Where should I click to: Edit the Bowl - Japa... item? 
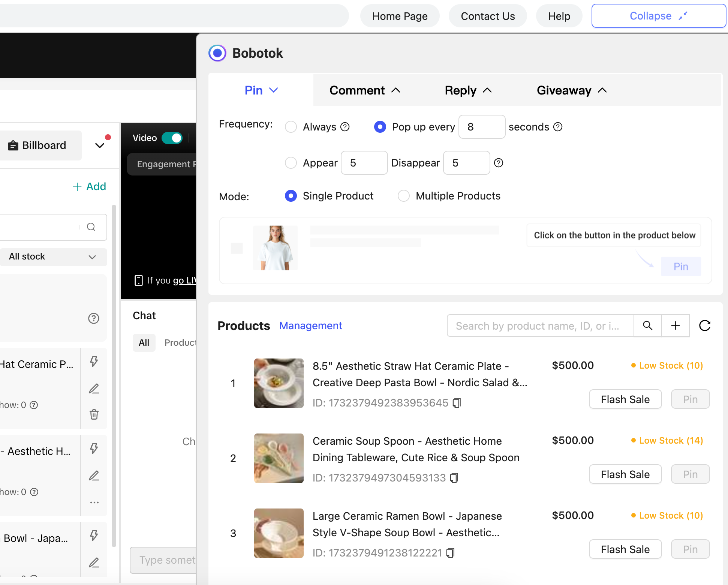click(94, 562)
